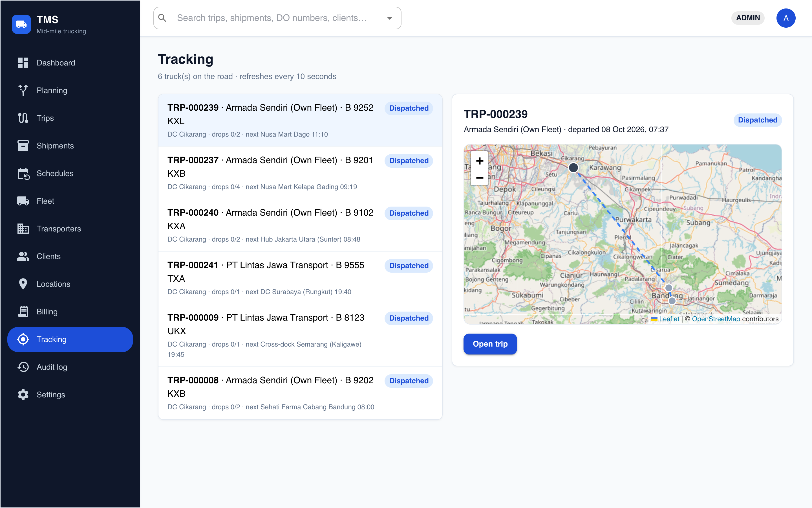Click the Cikarang origin marker on map
The image size is (812, 508).
coord(573,167)
